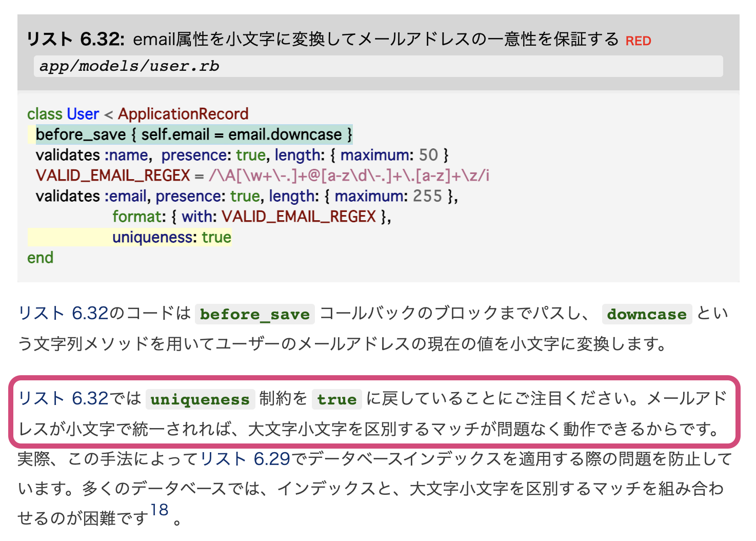Select the downcase inline code span
This screenshot has width=756, height=541.
646,314
